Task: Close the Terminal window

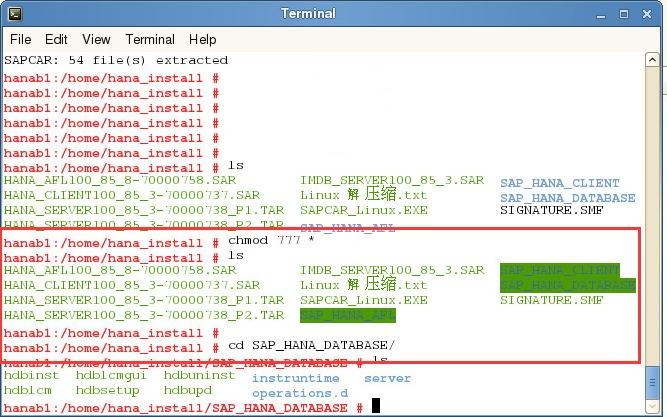Action: pyautogui.click(x=647, y=14)
